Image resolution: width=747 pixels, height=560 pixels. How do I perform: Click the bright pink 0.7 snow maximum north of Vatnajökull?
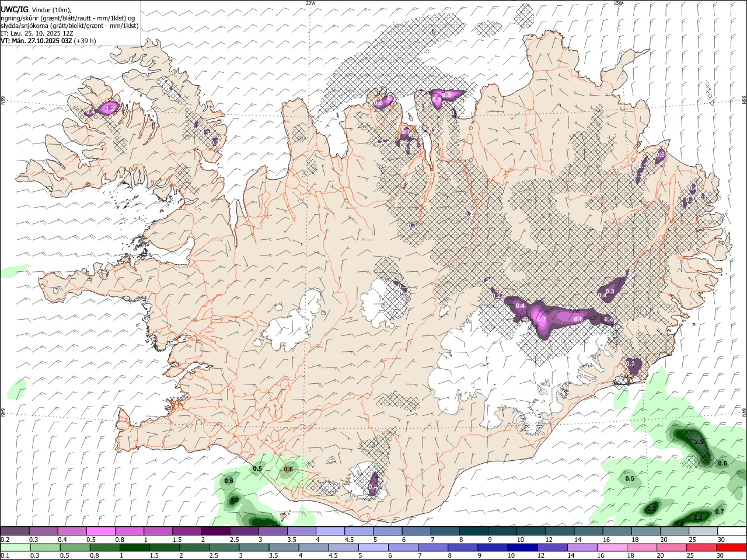pos(542,320)
